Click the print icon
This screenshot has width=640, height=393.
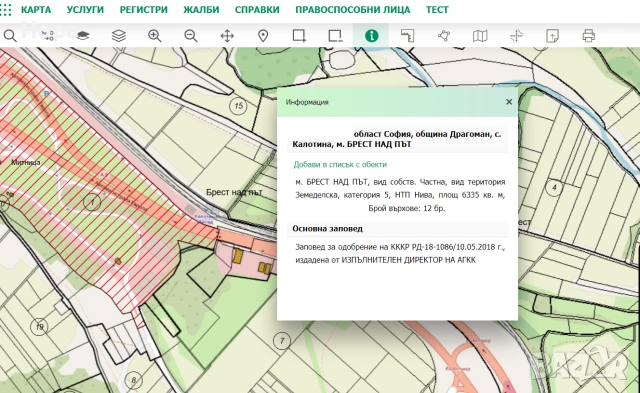tap(588, 36)
